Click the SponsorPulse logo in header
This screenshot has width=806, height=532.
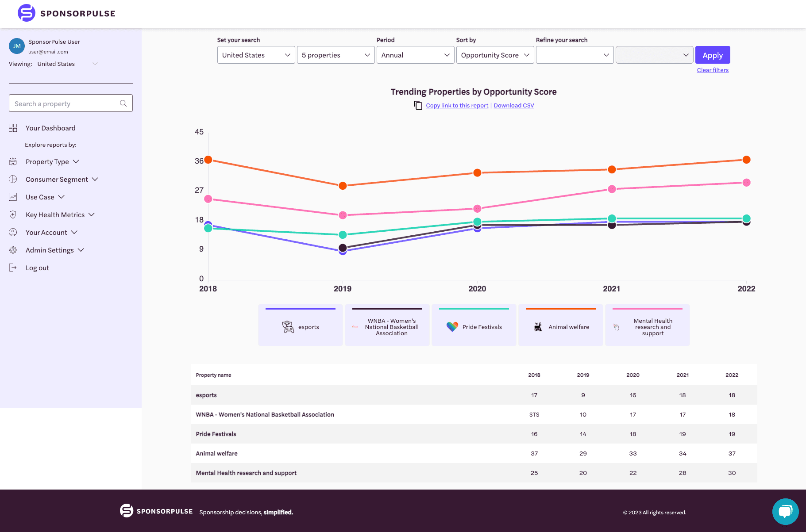66,13
